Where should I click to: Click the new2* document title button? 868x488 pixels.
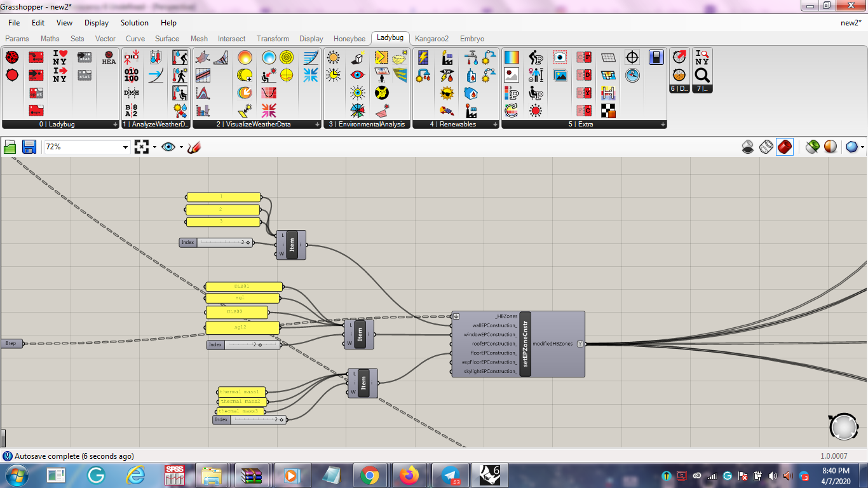click(x=850, y=23)
